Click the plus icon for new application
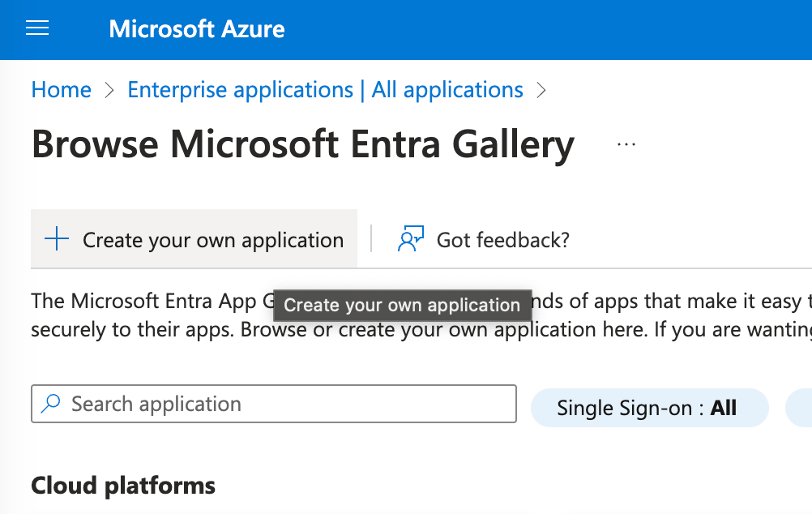This screenshot has height=514, width=812. (x=57, y=239)
